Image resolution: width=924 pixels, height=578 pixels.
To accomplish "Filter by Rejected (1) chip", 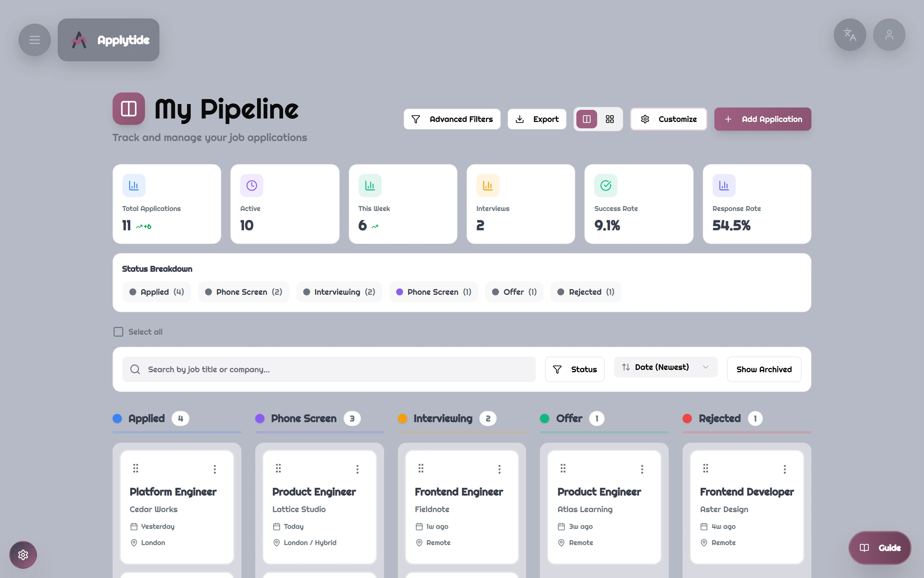I will click(586, 292).
